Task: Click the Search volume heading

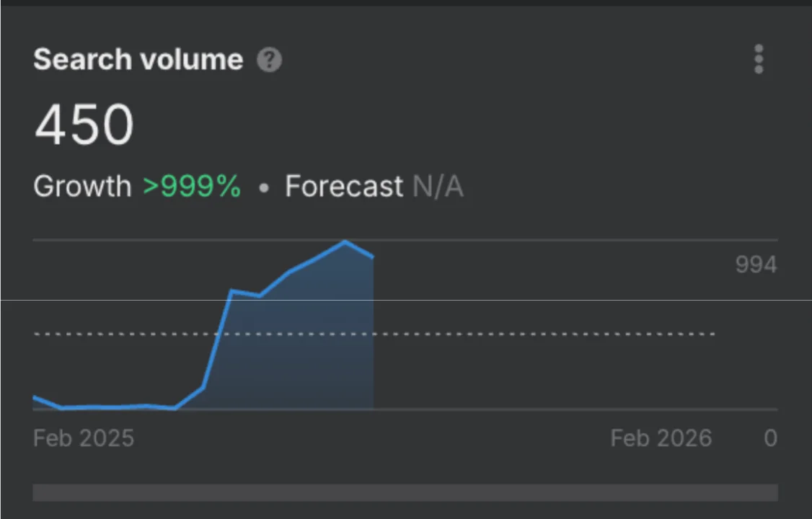Action: pyautogui.click(x=138, y=59)
